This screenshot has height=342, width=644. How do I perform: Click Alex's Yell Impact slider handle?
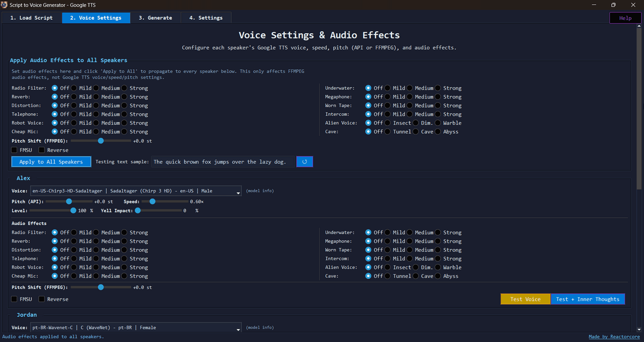(138, 211)
